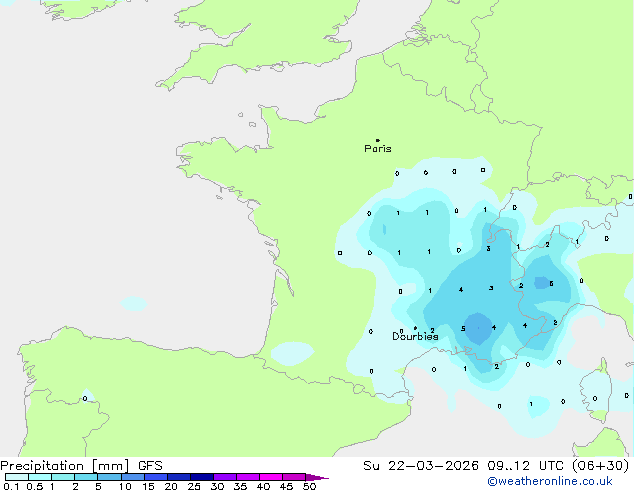
Task: Click the legend value label 30
Action: (x=217, y=486)
